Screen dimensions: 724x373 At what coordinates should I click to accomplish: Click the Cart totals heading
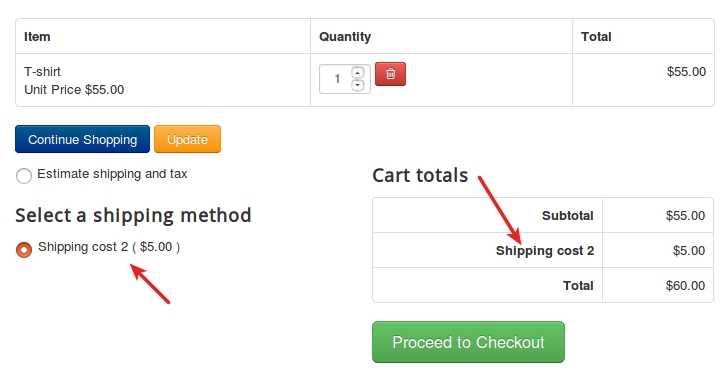pyautogui.click(x=420, y=175)
